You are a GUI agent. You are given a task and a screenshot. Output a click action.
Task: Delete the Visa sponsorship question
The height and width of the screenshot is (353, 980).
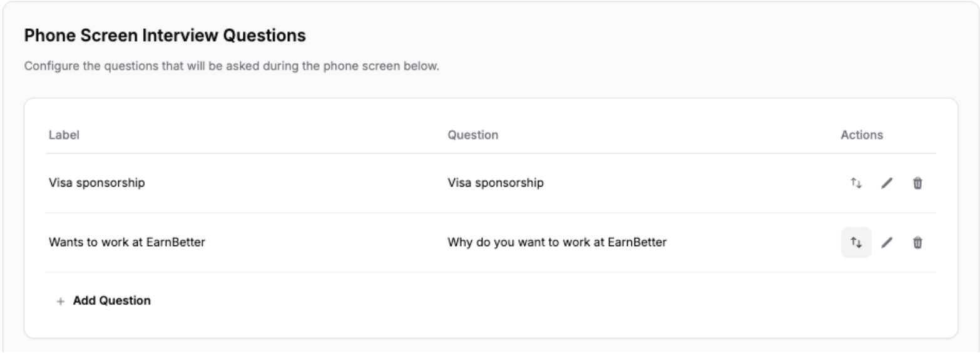pyautogui.click(x=917, y=183)
